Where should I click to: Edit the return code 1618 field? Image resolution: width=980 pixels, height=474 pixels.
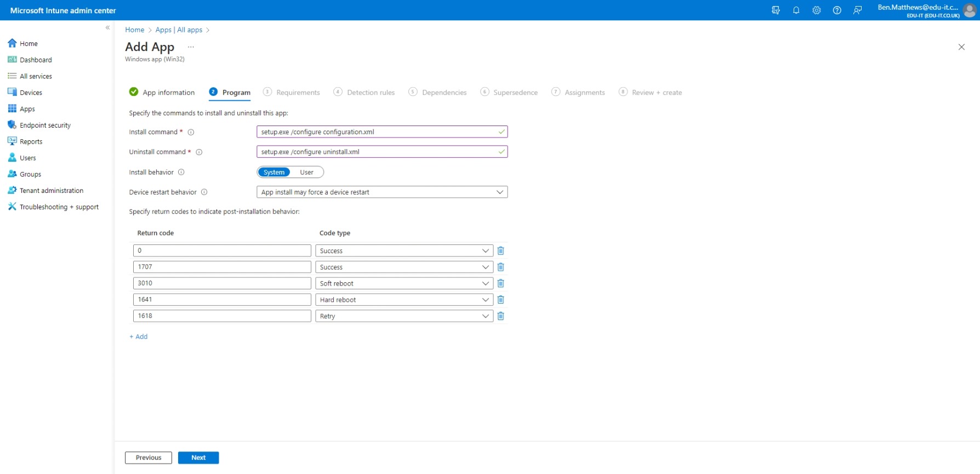click(222, 316)
